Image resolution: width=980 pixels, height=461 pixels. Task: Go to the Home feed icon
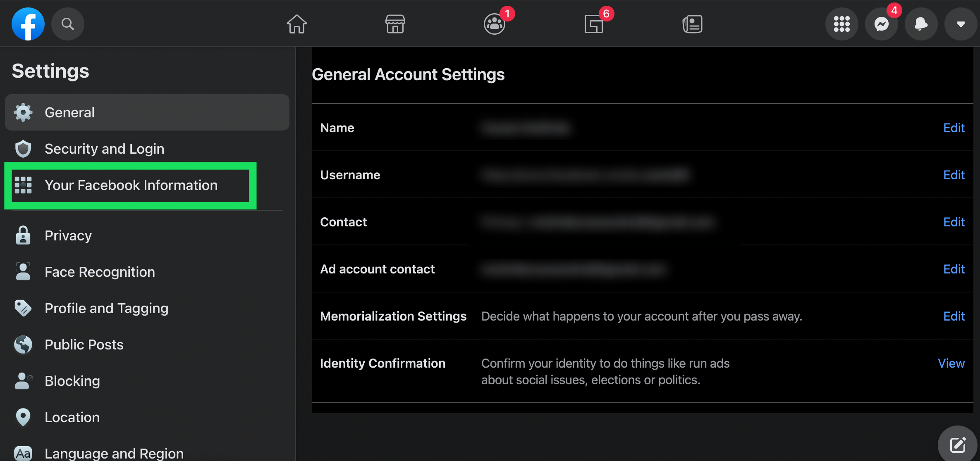click(x=297, y=24)
